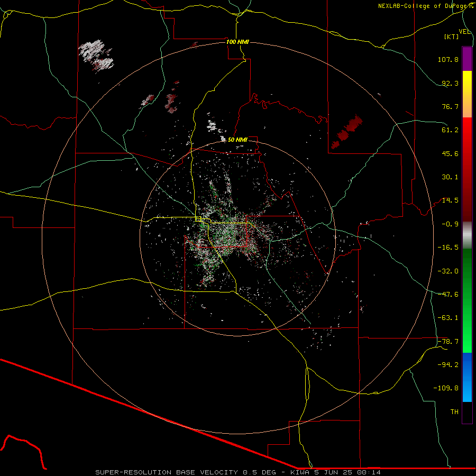Click the NEXLAB-College of DuPage credit text
The image size is (476, 476).
point(425,6)
